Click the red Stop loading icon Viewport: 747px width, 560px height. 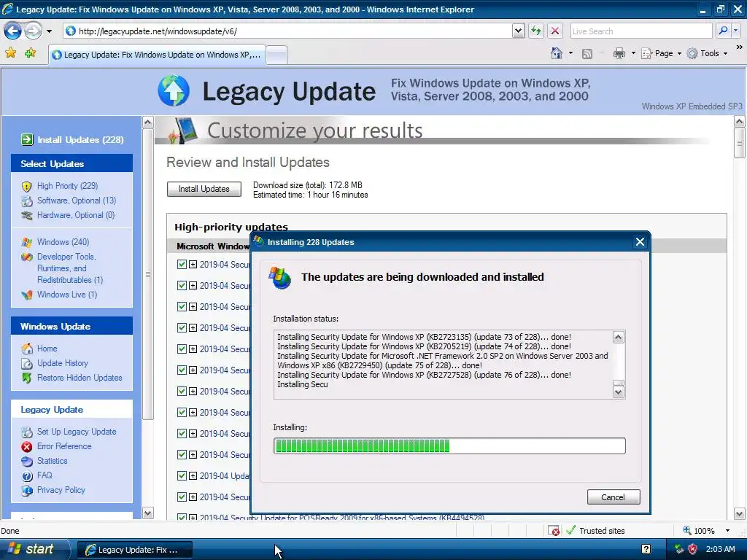click(555, 31)
